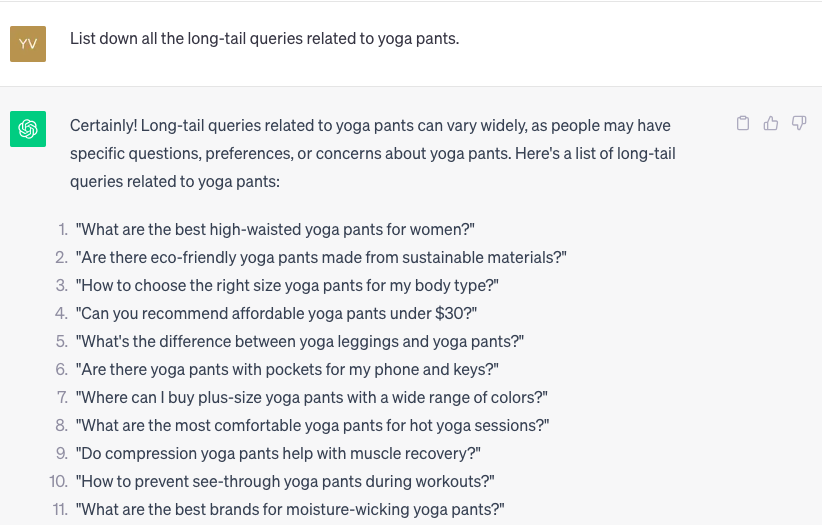
Task: Click the right size yoga pants query
Action: pos(287,285)
